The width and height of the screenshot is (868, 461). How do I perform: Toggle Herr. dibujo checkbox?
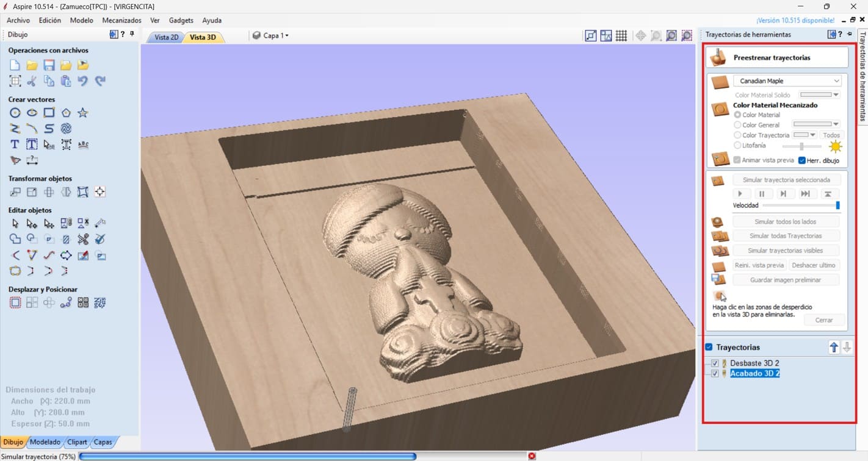coord(802,160)
